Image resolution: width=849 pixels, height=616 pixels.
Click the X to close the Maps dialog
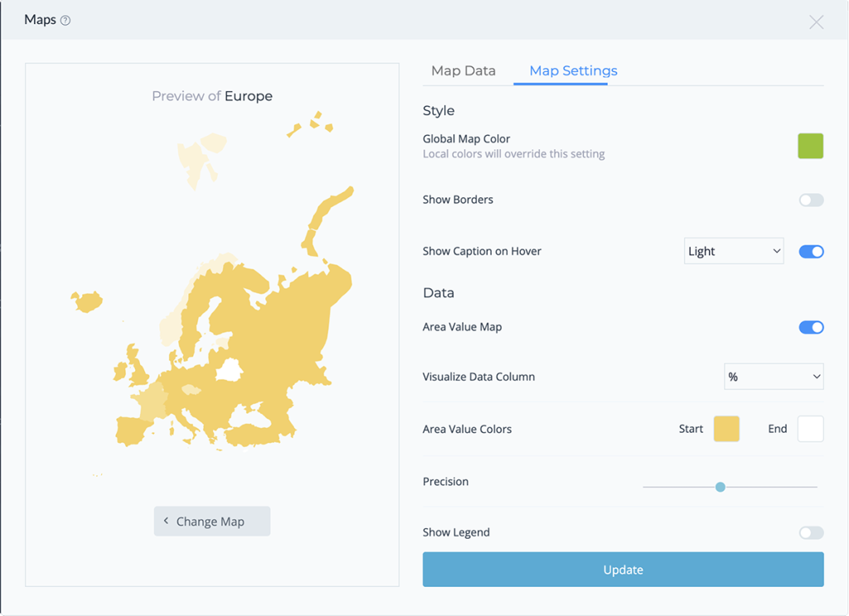click(816, 22)
